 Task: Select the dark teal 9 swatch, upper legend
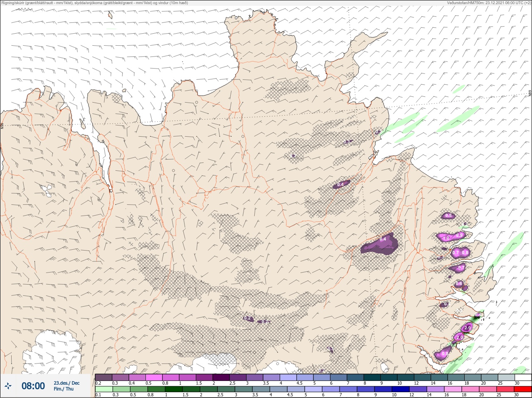[390, 377]
